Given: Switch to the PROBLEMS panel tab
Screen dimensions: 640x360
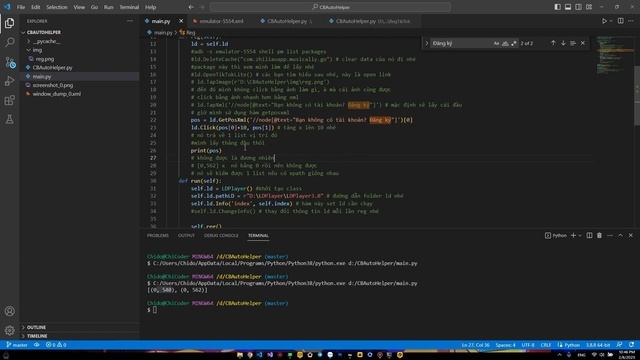Looking at the screenshot, I should 158,236.
